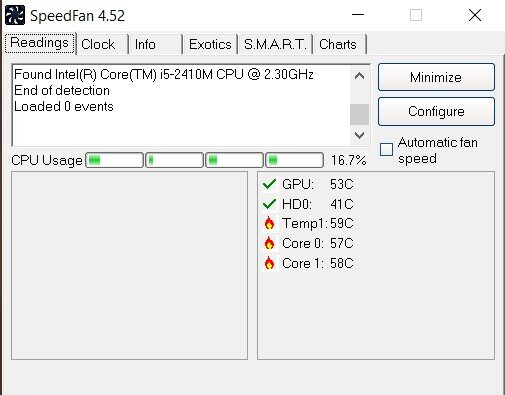505x395 pixels.
Task: Click the fourth CPU usage bar
Action: click(x=295, y=160)
